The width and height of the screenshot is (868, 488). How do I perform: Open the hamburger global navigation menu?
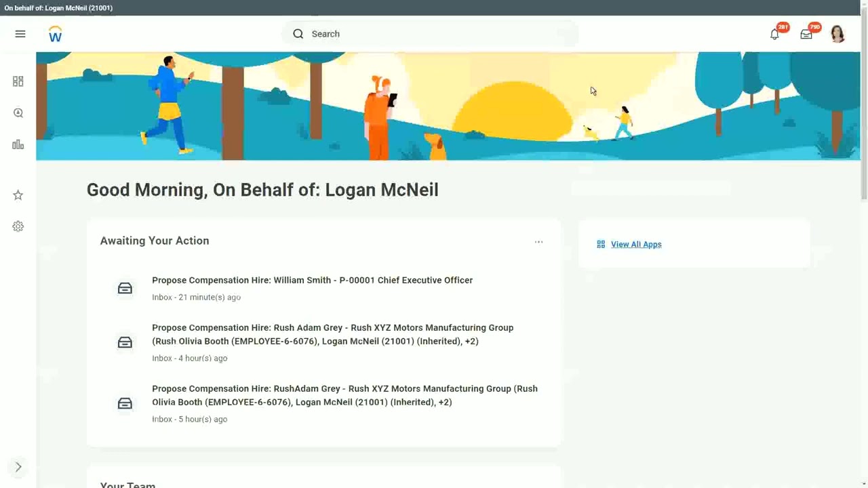(x=20, y=34)
